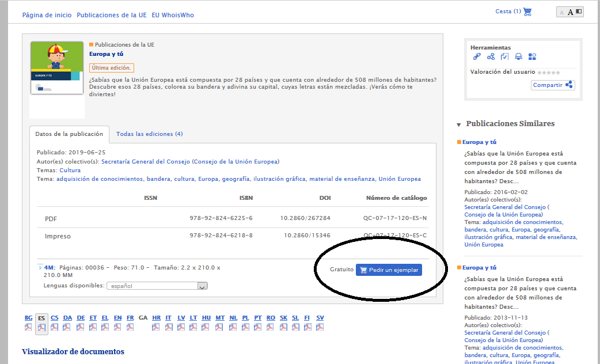Viewport: 600px width, 364px height.
Task: Click the document checkmark icon in Herramientas
Action: coord(504,56)
